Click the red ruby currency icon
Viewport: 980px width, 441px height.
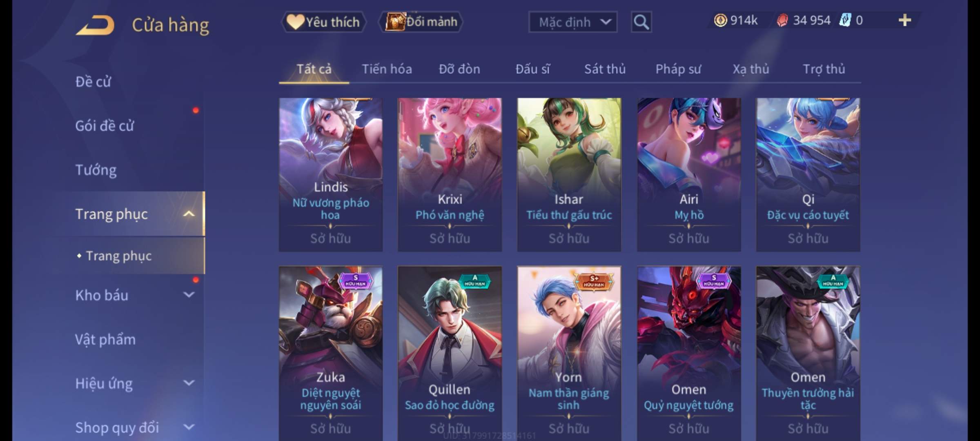point(782,20)
